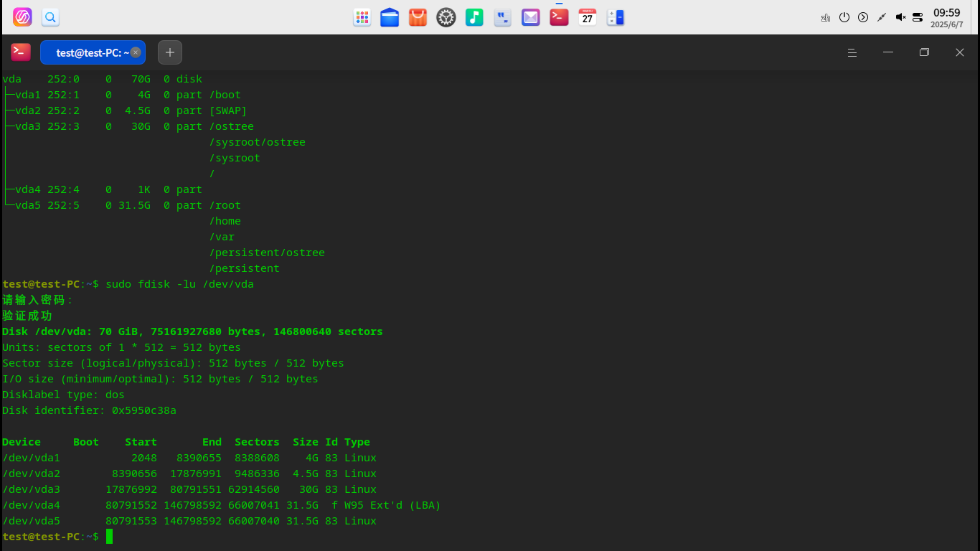Click the green cursor at the prompt

coord(109,537)
